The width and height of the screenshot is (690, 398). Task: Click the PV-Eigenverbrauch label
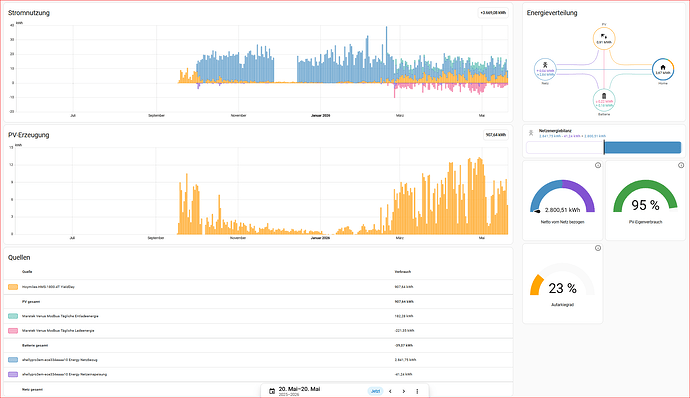[646, 222]
